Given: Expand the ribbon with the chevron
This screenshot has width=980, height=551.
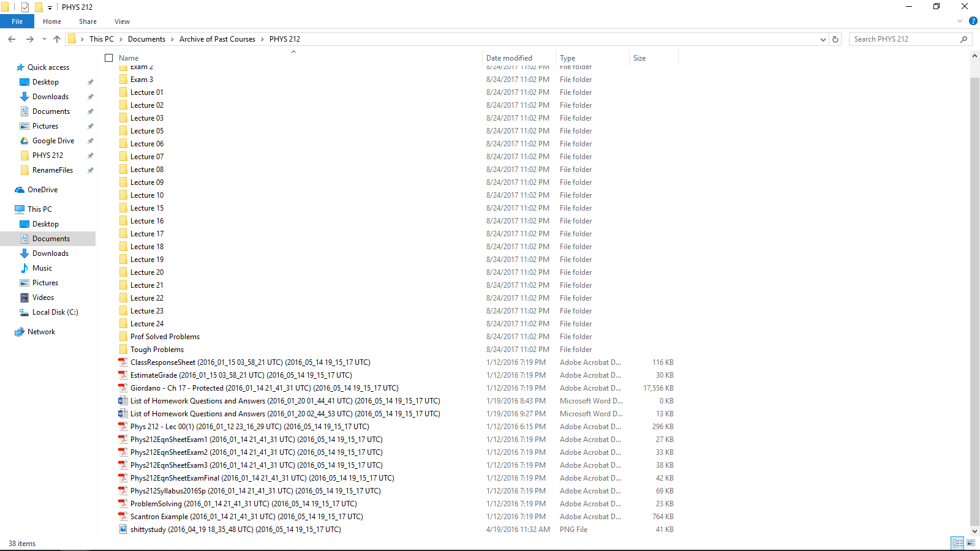Looking at the screenshot, I should point(960,21).
